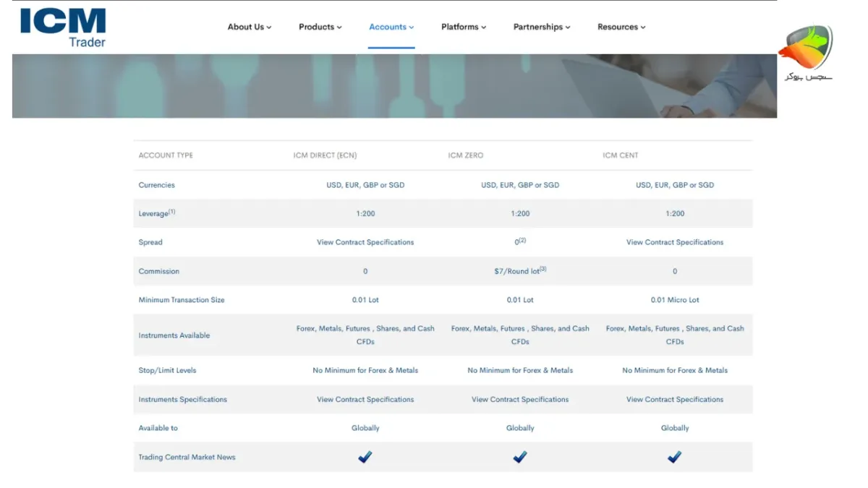Open ICM DIRECT Instruments Specifications contract link

(x=365, y=399)
